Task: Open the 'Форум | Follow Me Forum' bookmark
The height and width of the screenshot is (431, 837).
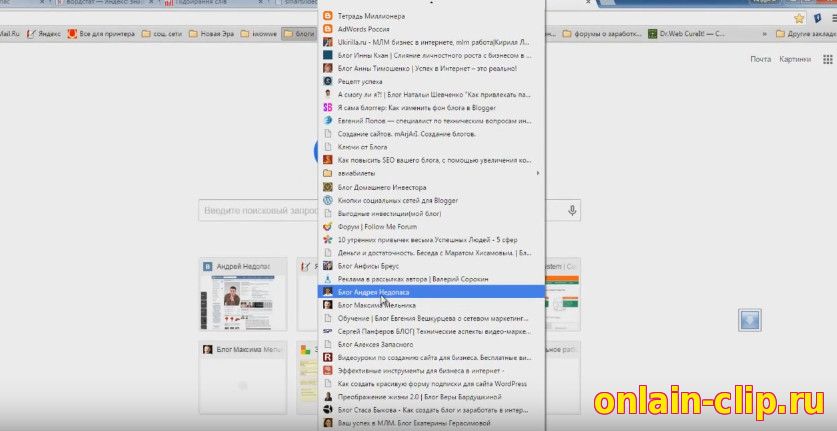Action: [431, 226]
